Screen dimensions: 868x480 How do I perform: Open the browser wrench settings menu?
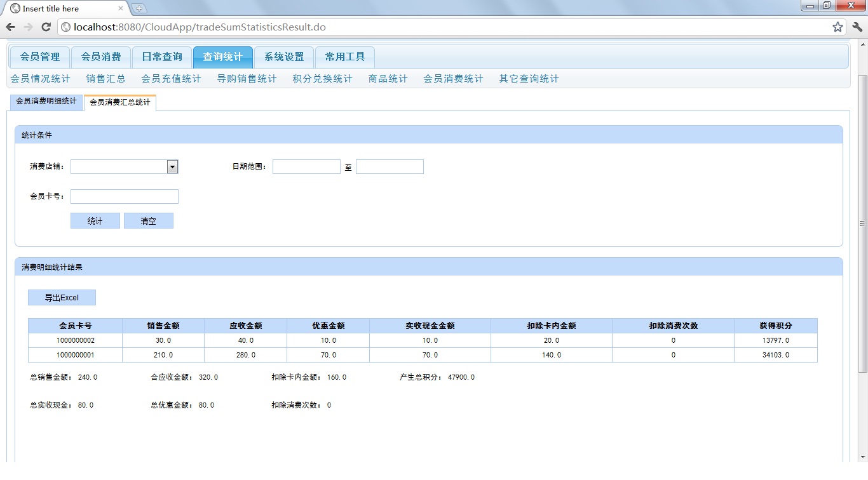pyautogui.click(x=857, y=27)
